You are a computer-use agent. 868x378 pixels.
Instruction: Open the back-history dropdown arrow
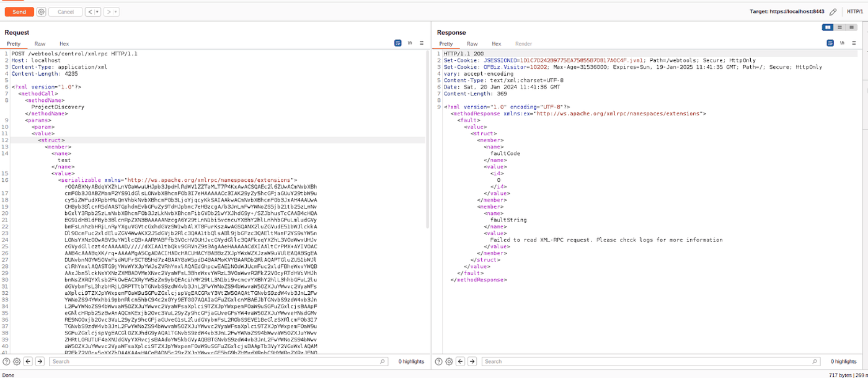click(97, 12)
